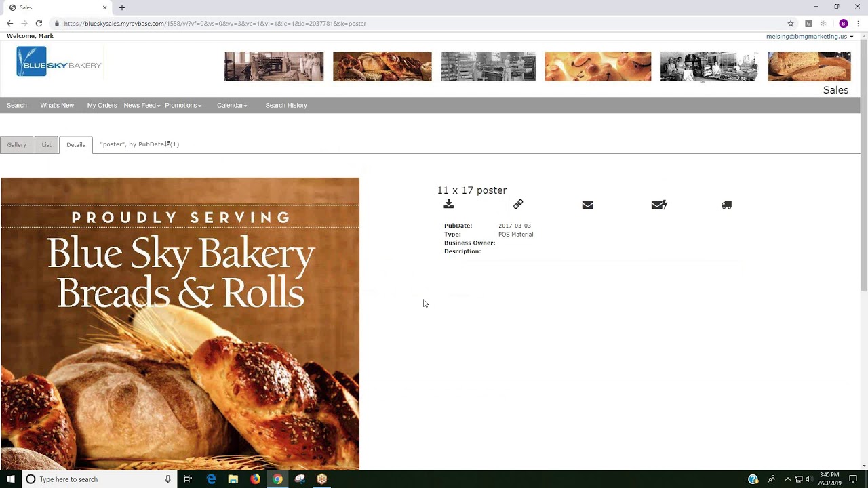The height and width of the screenshot is (488, 868).
Task: Open the Action Center notifications
Action: coord(853,479)
